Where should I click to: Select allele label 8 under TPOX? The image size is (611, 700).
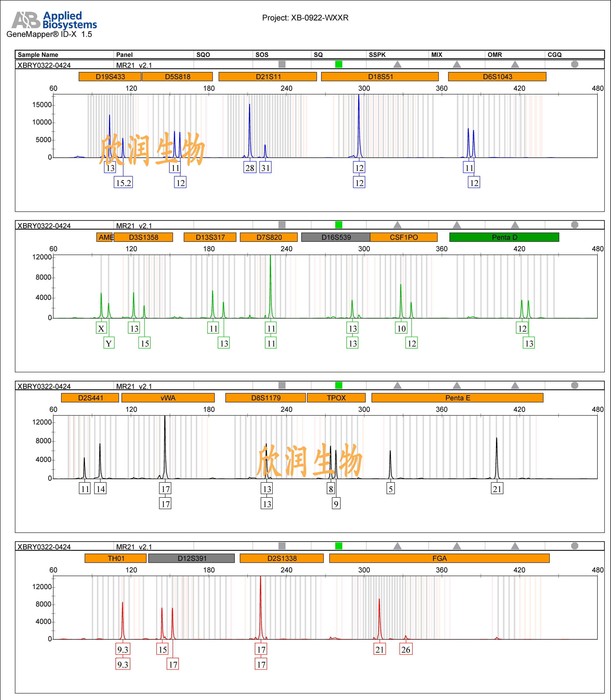pyautogui.click(x=331, y=489)
